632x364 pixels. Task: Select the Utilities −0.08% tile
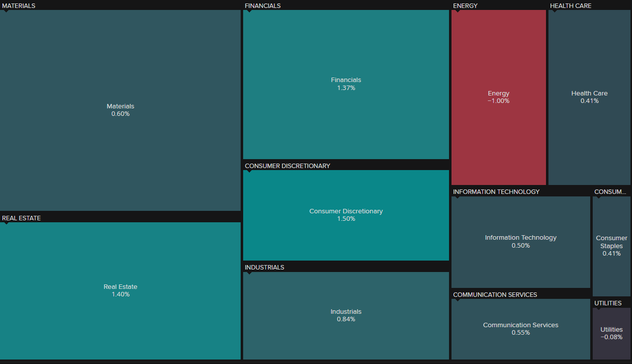click(x=611, y=333)
